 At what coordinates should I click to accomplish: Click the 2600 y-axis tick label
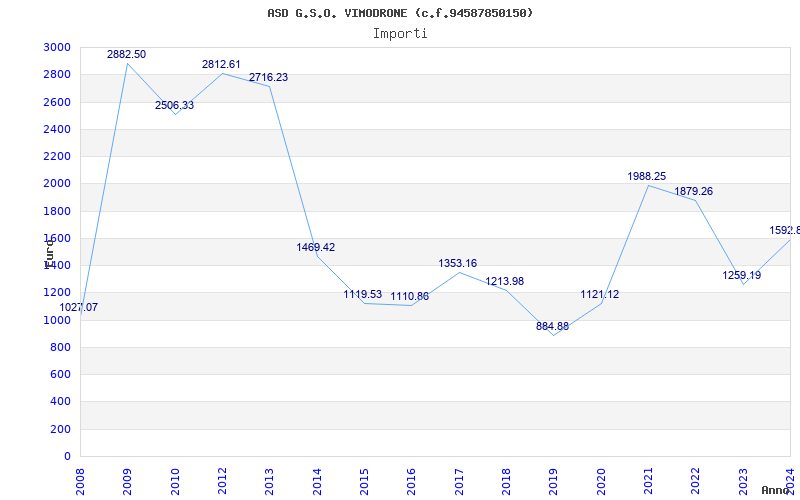click(x=57, y=102)
